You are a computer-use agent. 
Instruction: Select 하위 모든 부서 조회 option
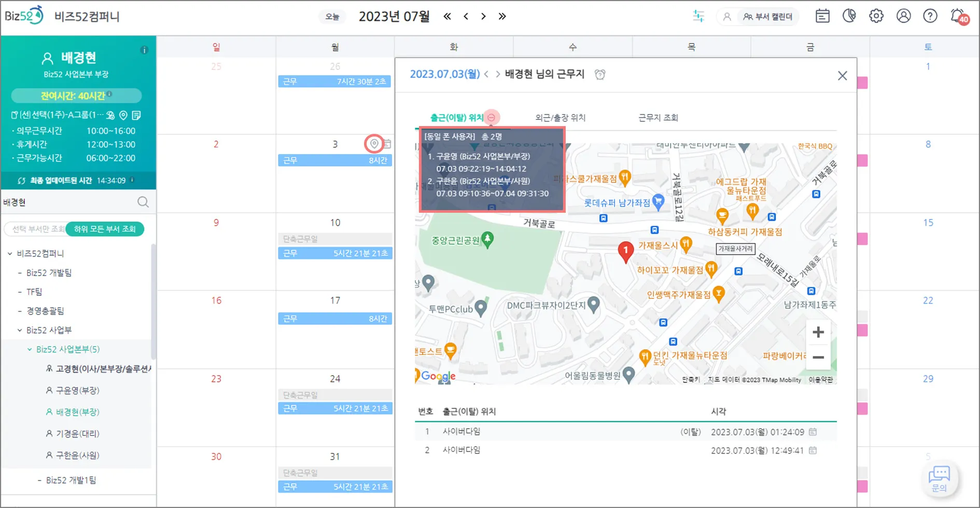(x=105, y=229)
